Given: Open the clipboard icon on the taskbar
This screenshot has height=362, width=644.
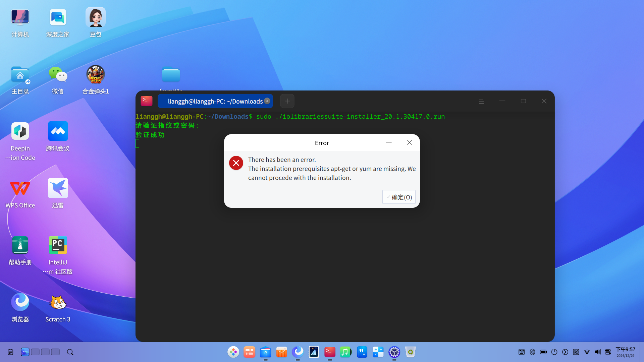Looking at the screenshot, I should point(10,352).
